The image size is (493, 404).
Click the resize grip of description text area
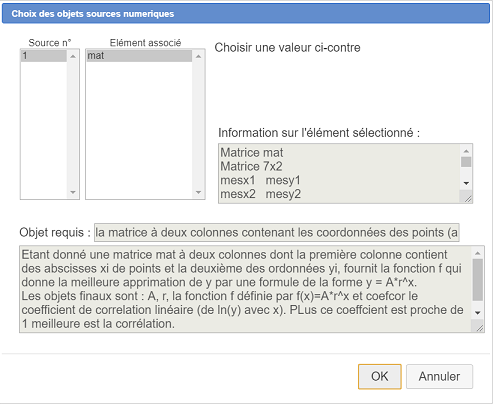479,328
